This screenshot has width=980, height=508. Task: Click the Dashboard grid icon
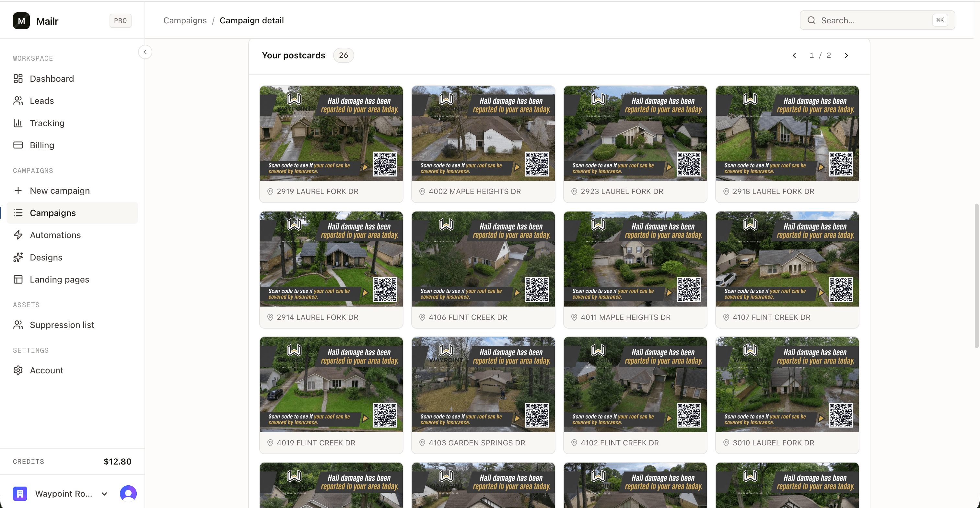[18, 79]
